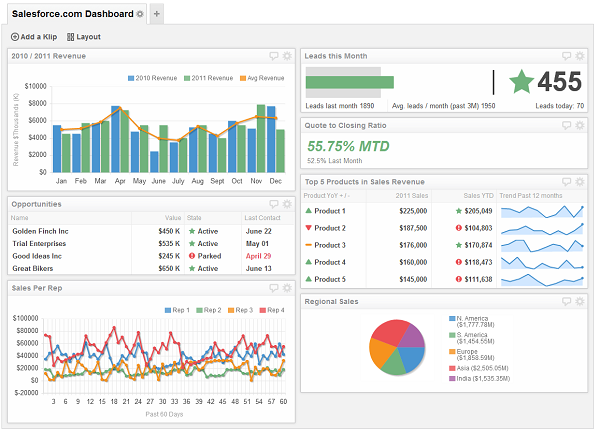The height and width of the screenshot is (433, 600).
Task: Add a new dashboard tab with the plus button
Action: pos(157,14)
